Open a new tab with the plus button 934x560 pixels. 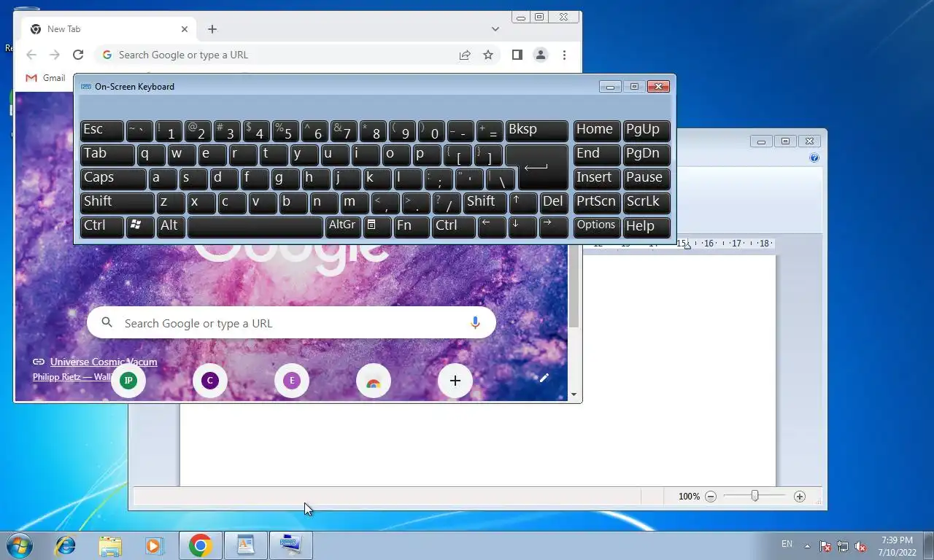[212, 29]
